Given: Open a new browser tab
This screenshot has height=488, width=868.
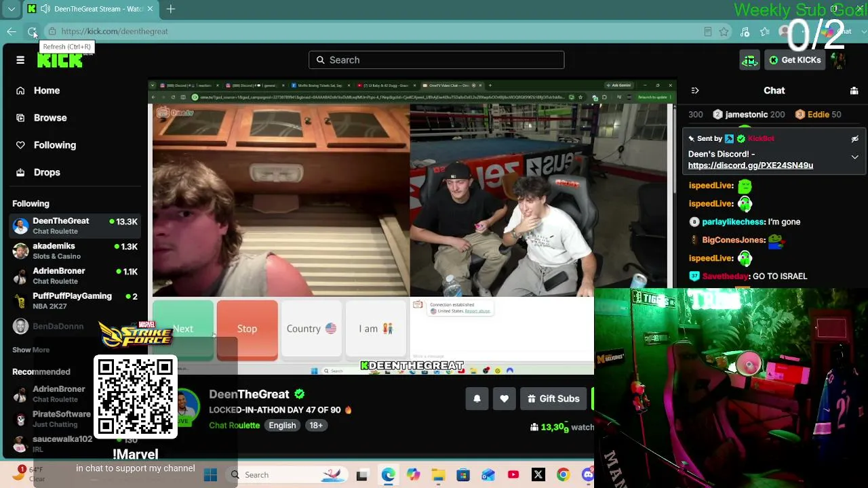Looking at the screenshot, I should point(171,9).
